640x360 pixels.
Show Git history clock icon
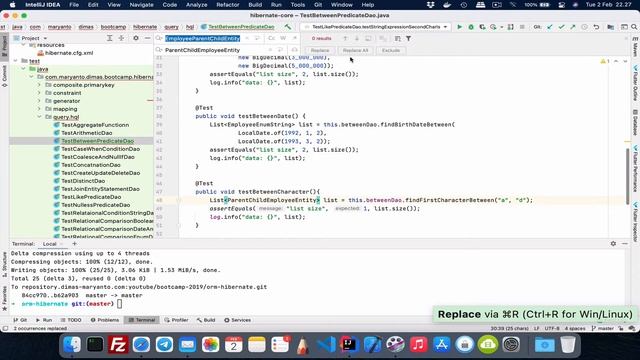[x=584, y=27]
